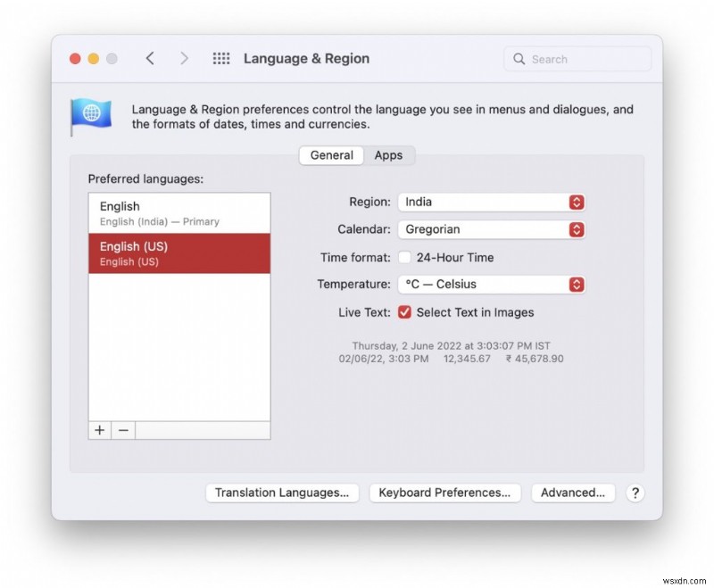Screen dimensions: 714x588
Task: Select the General tab
Action: click(x=331, y=155)
